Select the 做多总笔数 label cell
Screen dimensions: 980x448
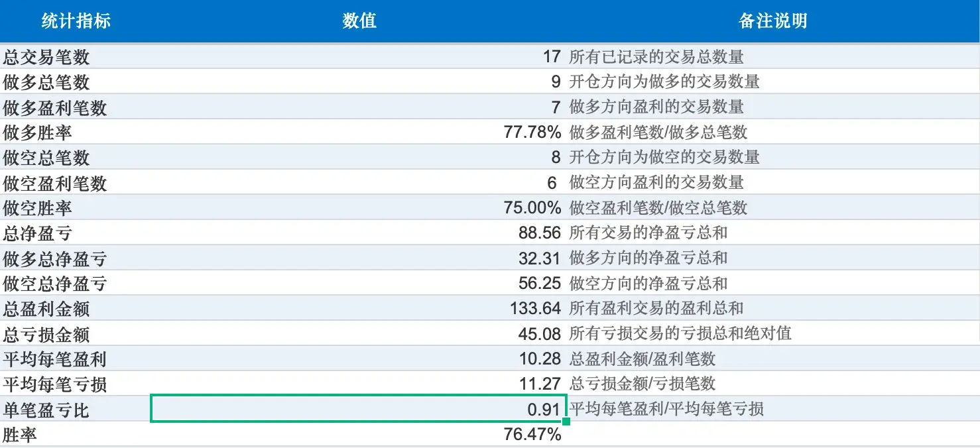click(76, 82)
